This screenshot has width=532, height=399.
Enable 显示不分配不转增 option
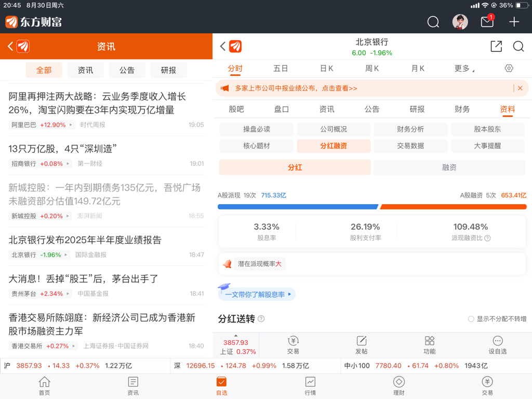(x=471, y=319)
